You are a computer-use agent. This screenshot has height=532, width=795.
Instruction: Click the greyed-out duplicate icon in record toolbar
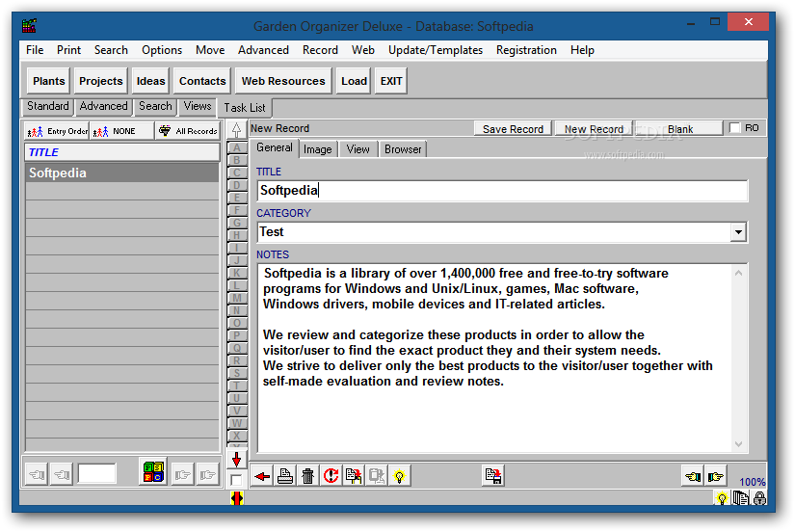tap(376, 476)
